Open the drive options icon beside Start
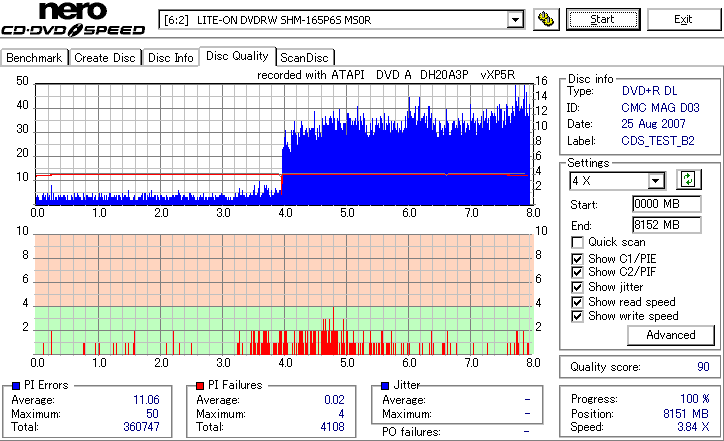The image size is (724, 441). point(546,19)
